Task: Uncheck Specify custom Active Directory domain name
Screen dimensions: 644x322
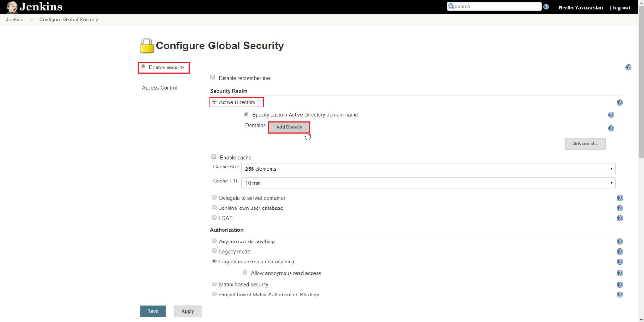Action: [x=246, y=114]
